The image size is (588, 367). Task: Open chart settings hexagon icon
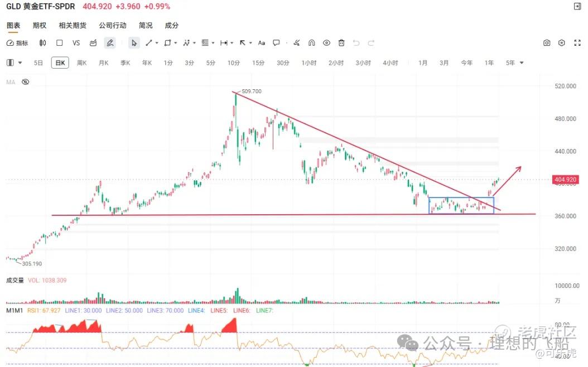tap(561, 43)
